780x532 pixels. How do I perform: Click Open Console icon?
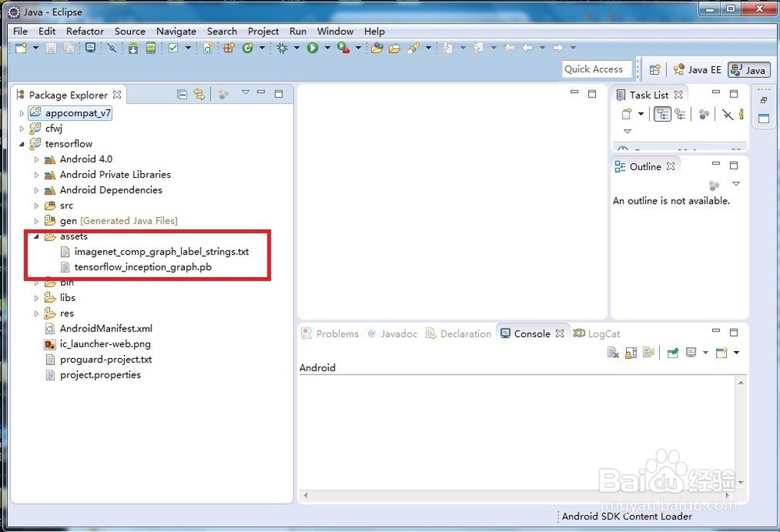tap(721, 353)
